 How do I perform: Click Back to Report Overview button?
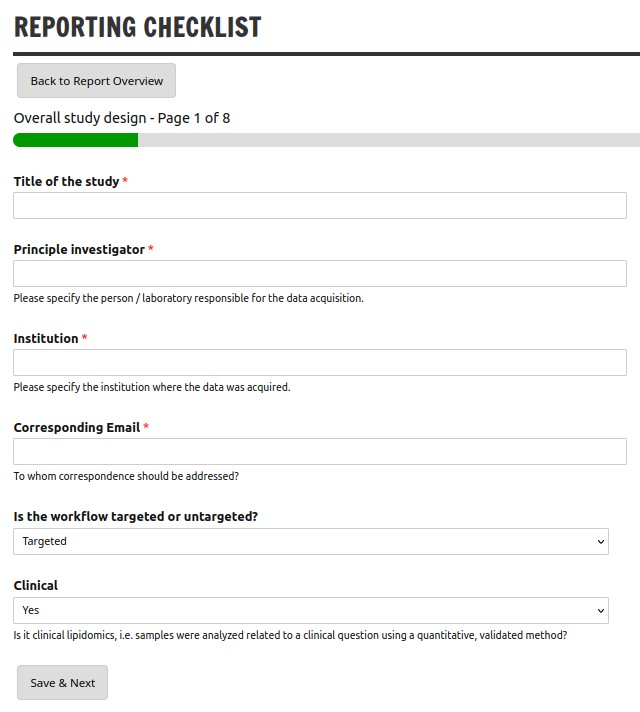[x=96, y=80]
